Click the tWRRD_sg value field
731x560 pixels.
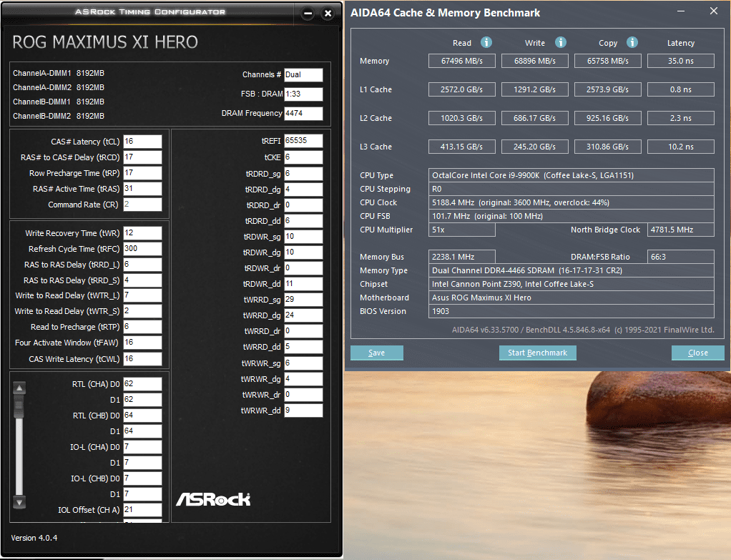303,300
